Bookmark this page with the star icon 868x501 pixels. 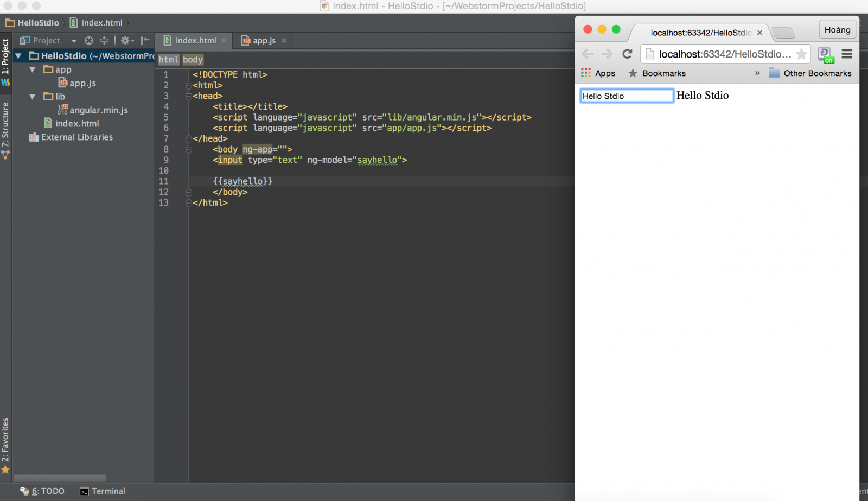click(801, 54)
